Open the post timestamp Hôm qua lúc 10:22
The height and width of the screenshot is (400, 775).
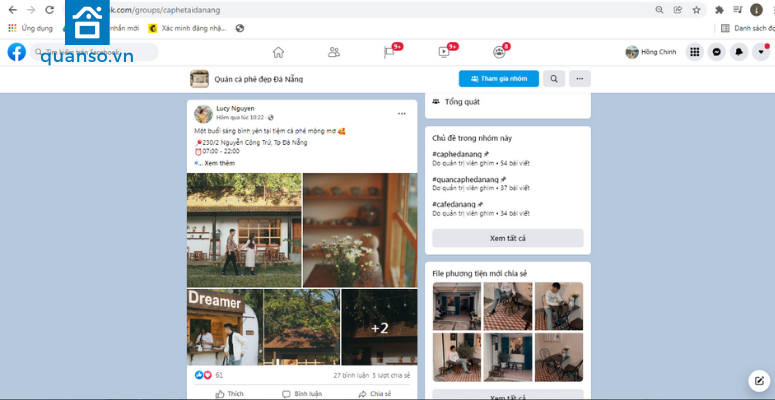(x=240, y=118)
